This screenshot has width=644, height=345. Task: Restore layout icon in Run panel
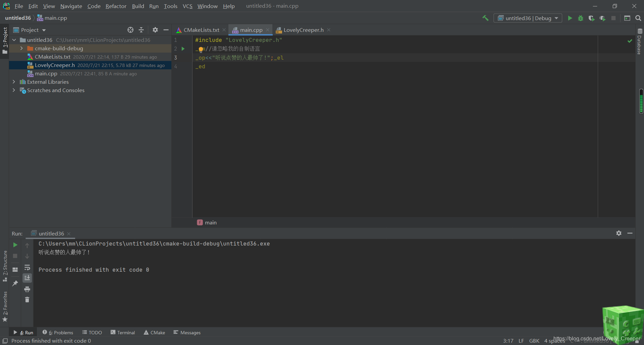(15, 269)
